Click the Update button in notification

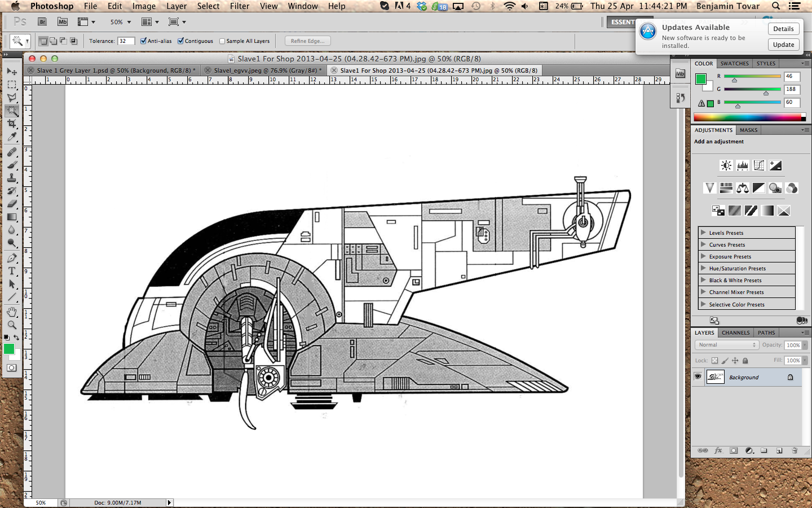[783, 45]
